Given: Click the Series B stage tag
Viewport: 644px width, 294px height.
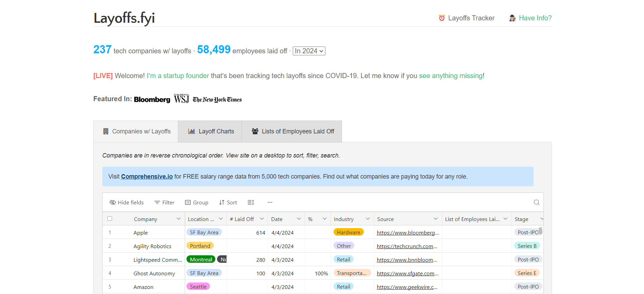Looking at the screenshot, I should [x=527, y=246].
